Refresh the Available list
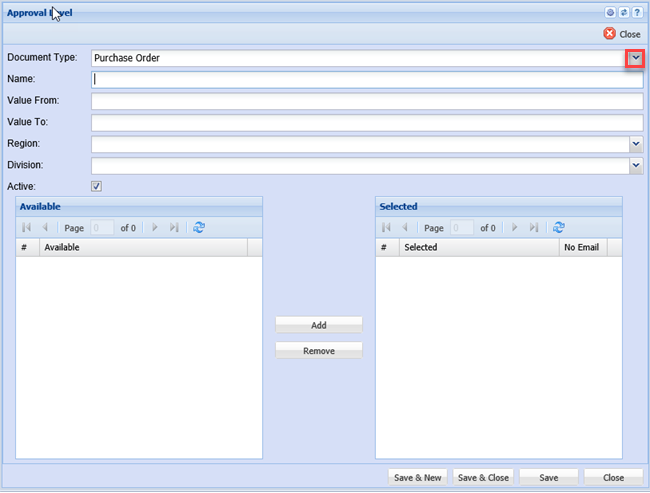 [x=199, y=228]
